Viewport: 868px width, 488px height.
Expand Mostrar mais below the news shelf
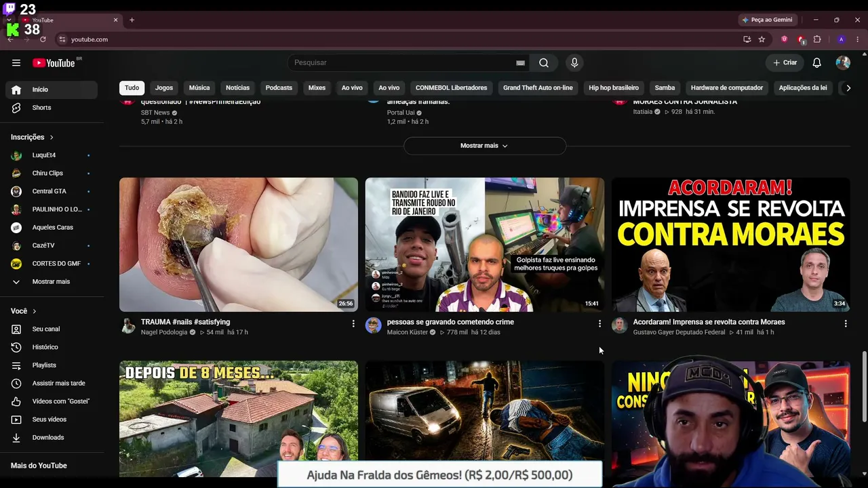coord(484,146)
